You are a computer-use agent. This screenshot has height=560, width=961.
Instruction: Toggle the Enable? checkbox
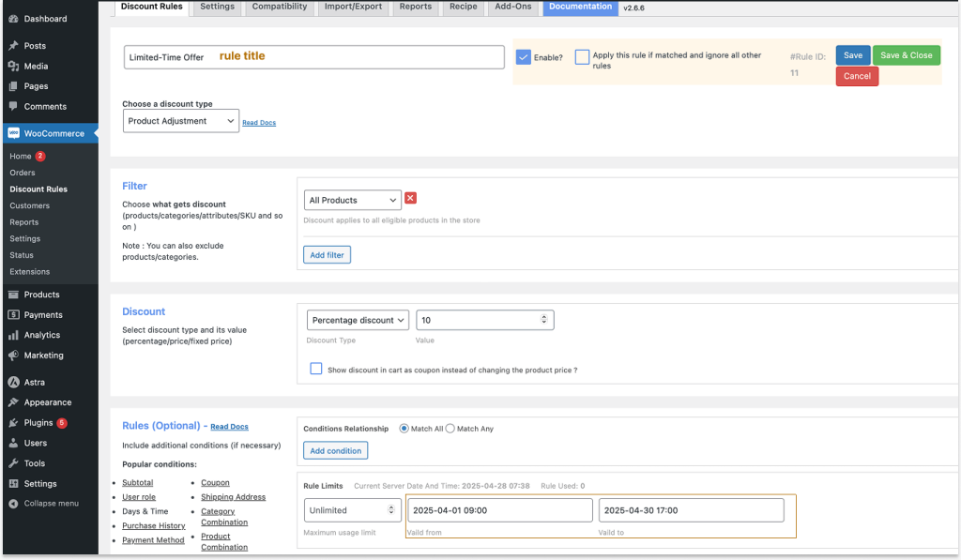click(x=523, y=57)
